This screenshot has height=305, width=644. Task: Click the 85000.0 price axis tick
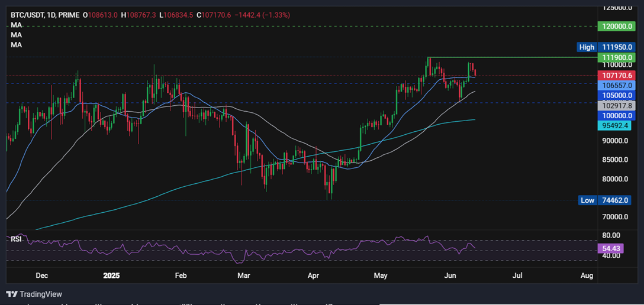coord(616,160)
